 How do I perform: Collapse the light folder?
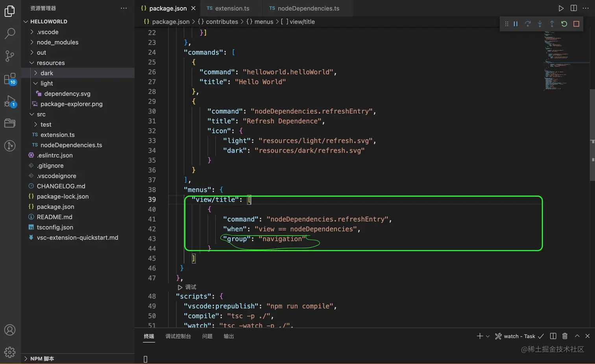click(x=78, y=83)
